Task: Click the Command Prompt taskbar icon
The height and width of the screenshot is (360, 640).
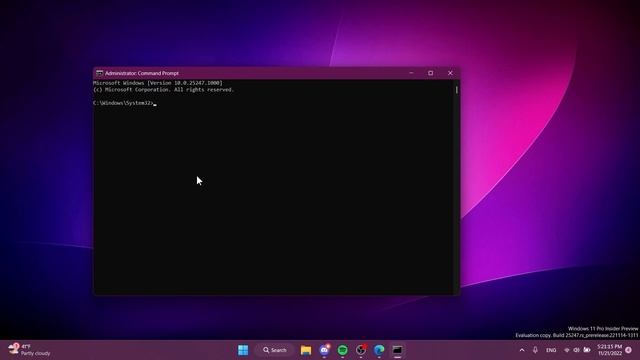Action: (398, 350)
